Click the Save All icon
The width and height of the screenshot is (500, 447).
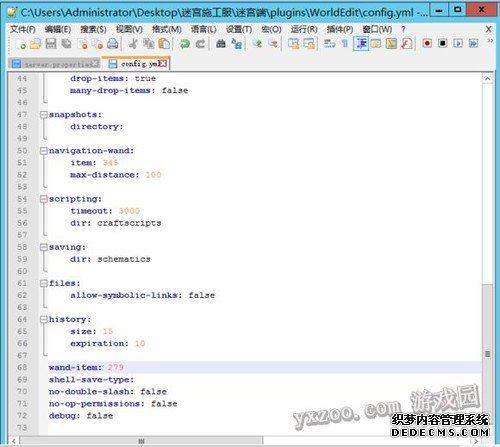pos(66,44)
